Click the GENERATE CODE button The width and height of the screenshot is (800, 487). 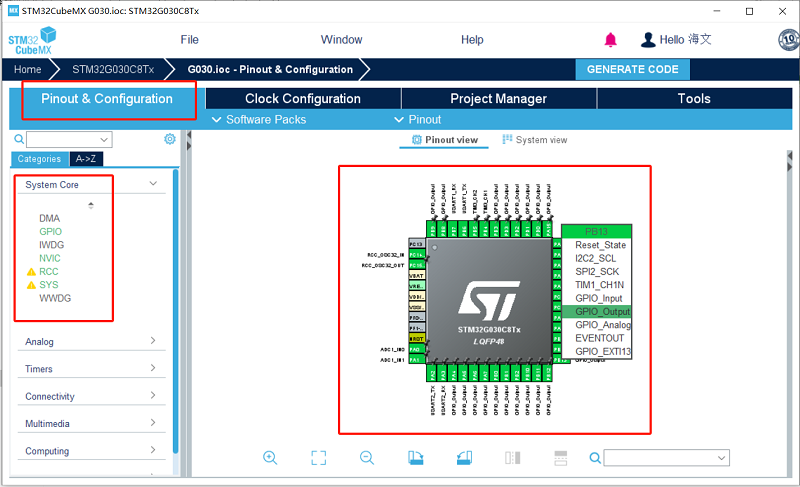click(632, 70)
